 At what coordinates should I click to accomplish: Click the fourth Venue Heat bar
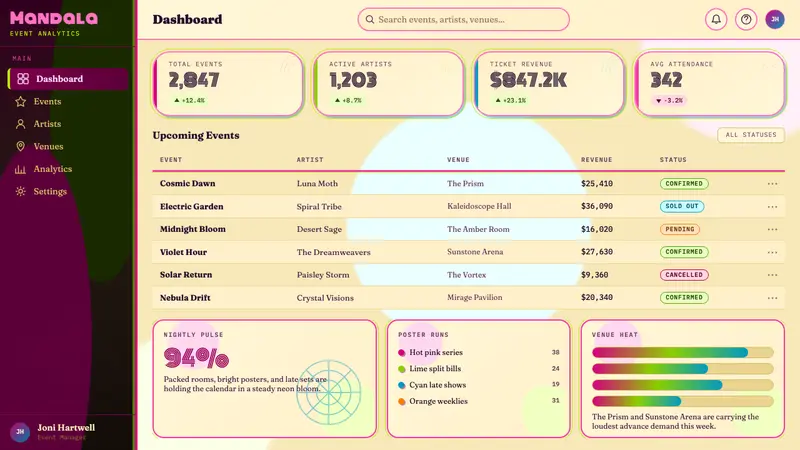coord(683,401)
